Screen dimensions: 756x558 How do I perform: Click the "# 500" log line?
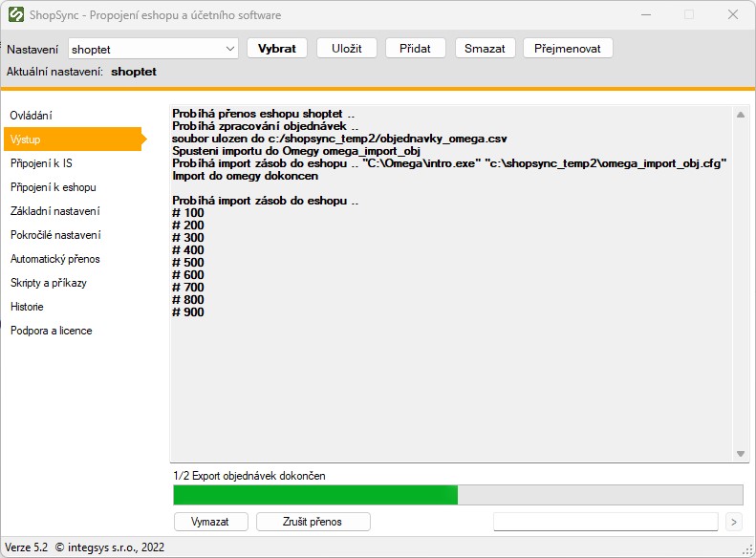pyautogui.click(x=188, y=263)
